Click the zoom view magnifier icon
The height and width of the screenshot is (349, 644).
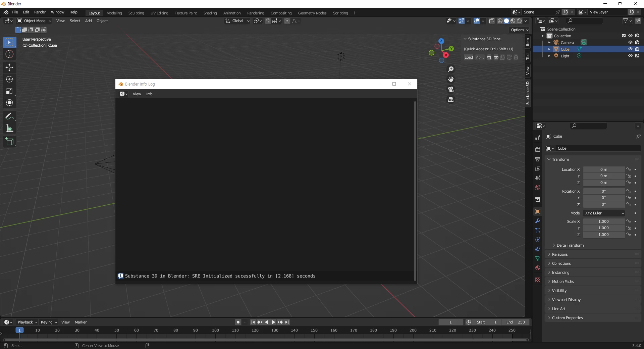(451, 69)
